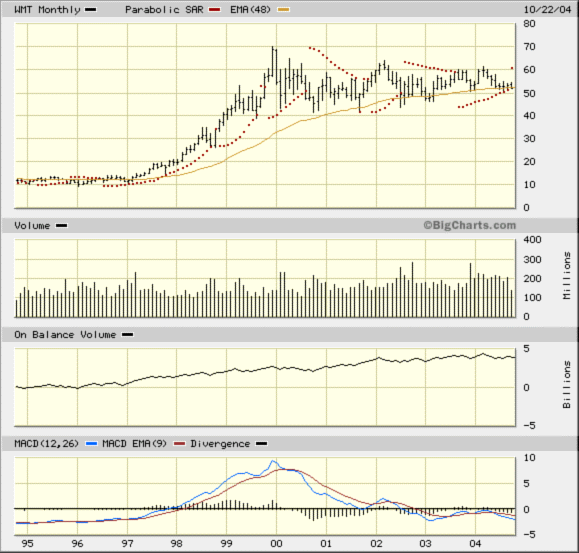The width and height of the screenshot is (579, 553).
Task: Click the 99 year axis label
Action: click(x=226, y=544)
